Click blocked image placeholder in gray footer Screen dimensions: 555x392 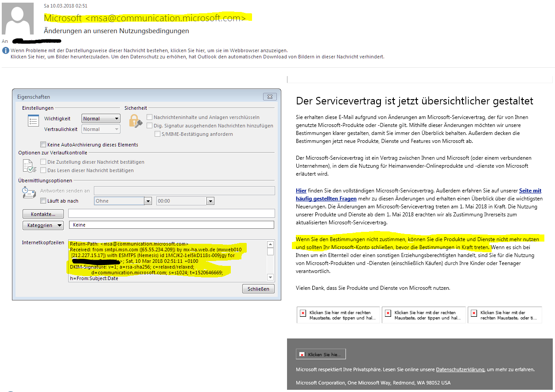point(321,354)
